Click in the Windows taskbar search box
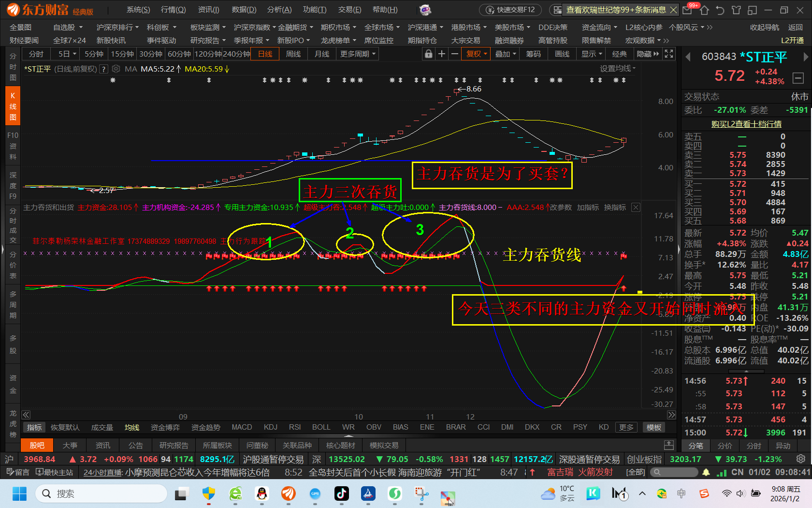Viewport: 812px width, 508px height. [101, 493]
